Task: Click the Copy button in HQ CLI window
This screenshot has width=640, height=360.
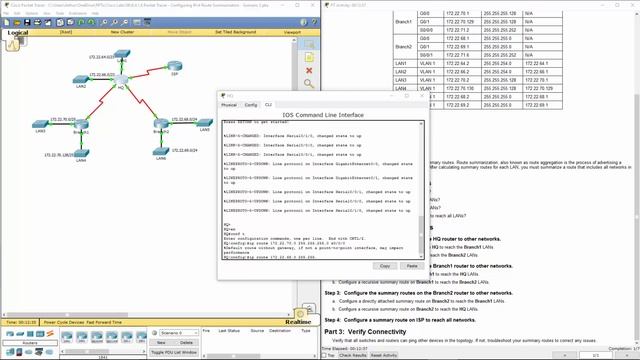Action: pos(384,266)
